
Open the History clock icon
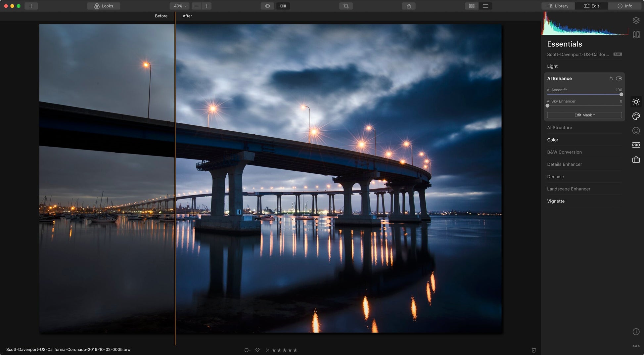(636, 332)
